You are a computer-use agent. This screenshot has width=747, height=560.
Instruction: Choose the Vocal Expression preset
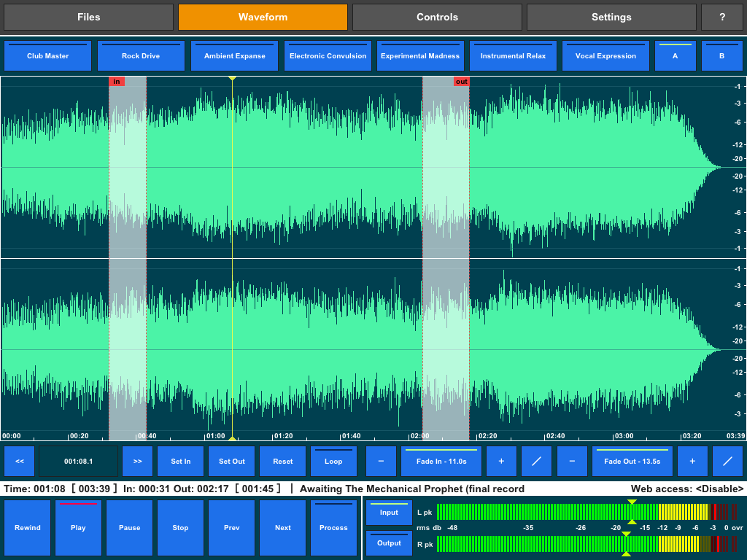(605, 56)
